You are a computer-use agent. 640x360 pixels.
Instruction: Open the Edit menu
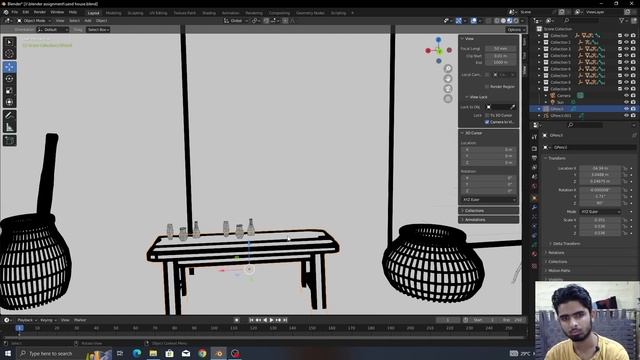[x=26, y=12]
